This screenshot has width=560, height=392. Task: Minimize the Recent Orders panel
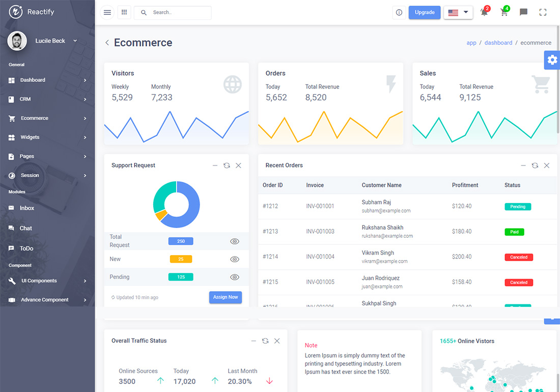[x=523, y=165]
